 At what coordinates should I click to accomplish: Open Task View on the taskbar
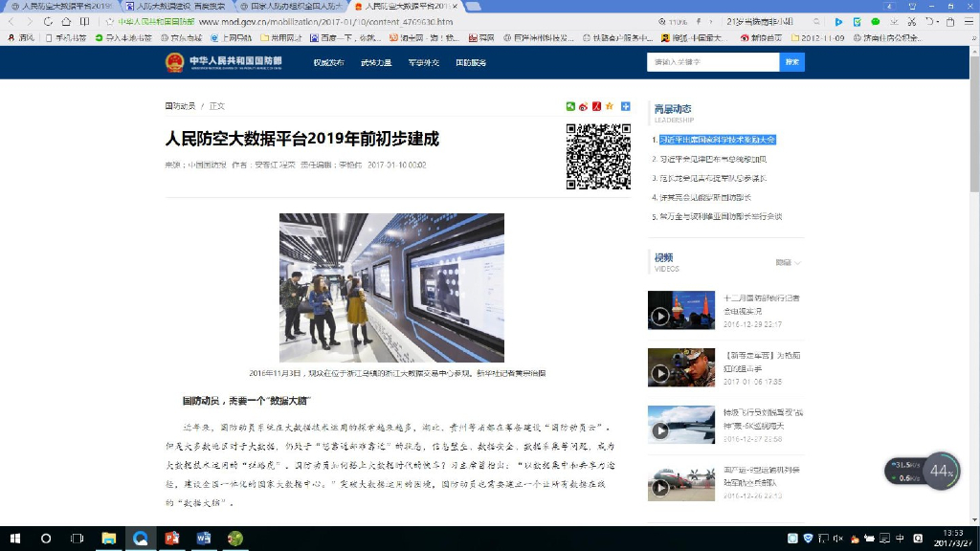click(x=77, y=538)
